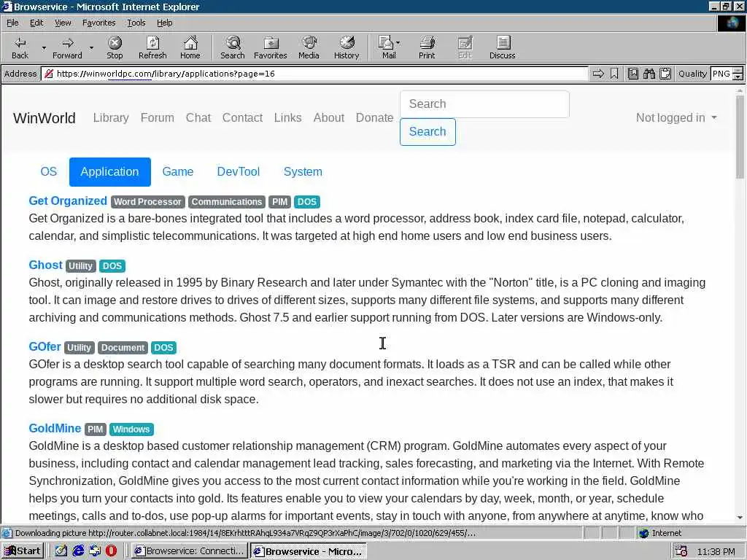
Task: Open the About nav link
Action: (329, 117)
